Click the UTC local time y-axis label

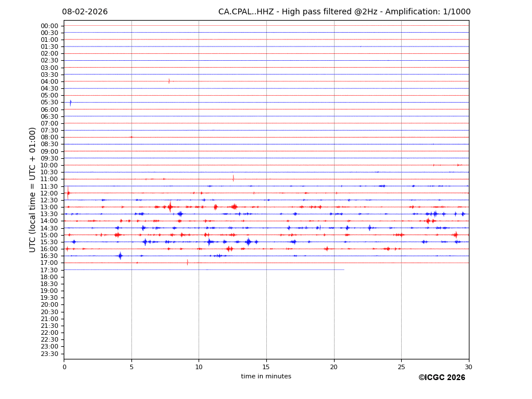(33, 189)
